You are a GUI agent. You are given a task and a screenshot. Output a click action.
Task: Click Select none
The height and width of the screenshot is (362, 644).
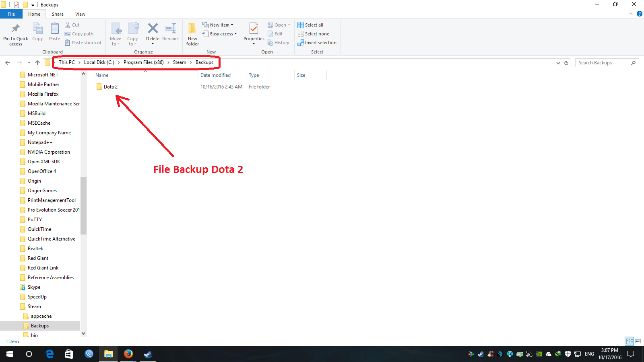pyautogui.click(x=313, y=34)
